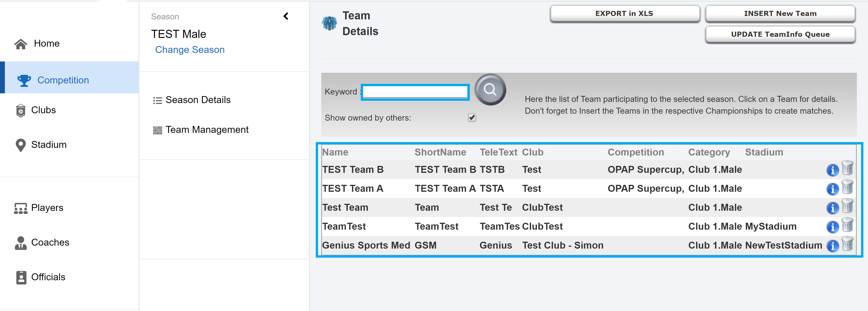Viewport: 868px width, 311px height.
Task: Open info for TEST Team B
Action: pyautogui.click(x=832, y=170)
